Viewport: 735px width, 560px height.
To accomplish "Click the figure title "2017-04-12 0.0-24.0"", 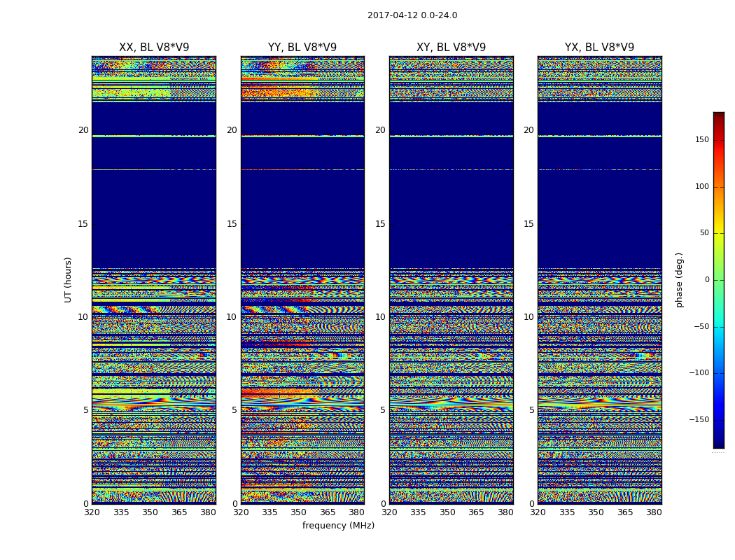I will point(412,15).
